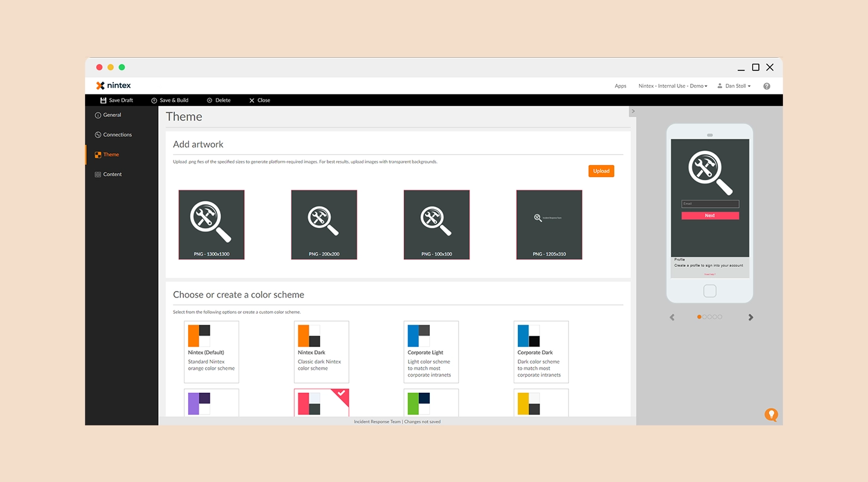The height and width of the screenshot is (482, 868).
Task: Choose the Nintex (Default) color scheme
Action: pyautogui.click(x=212, y=352)
